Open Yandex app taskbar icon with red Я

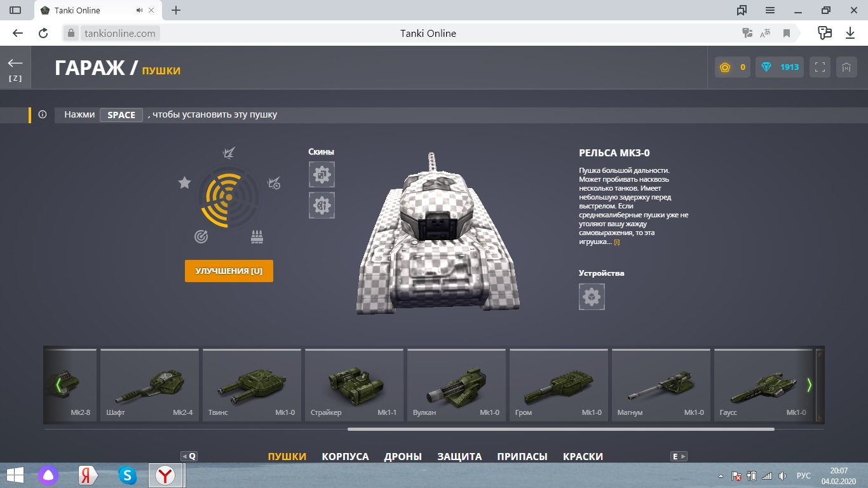click(x=88, y=475)
